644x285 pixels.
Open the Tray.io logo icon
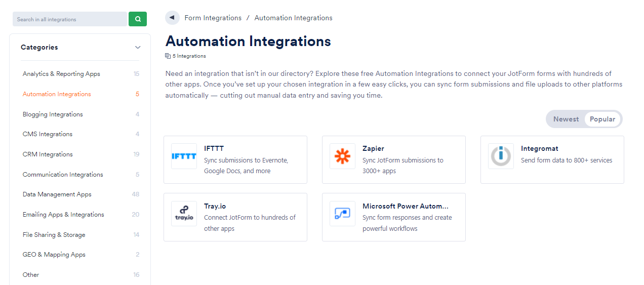pyautogui.click(x=184, y=214)
